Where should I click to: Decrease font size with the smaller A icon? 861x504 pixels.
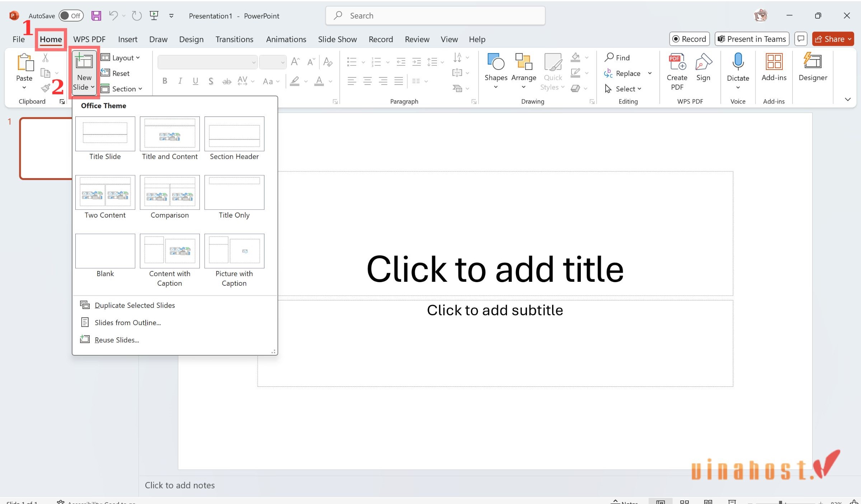coord(311,62)
